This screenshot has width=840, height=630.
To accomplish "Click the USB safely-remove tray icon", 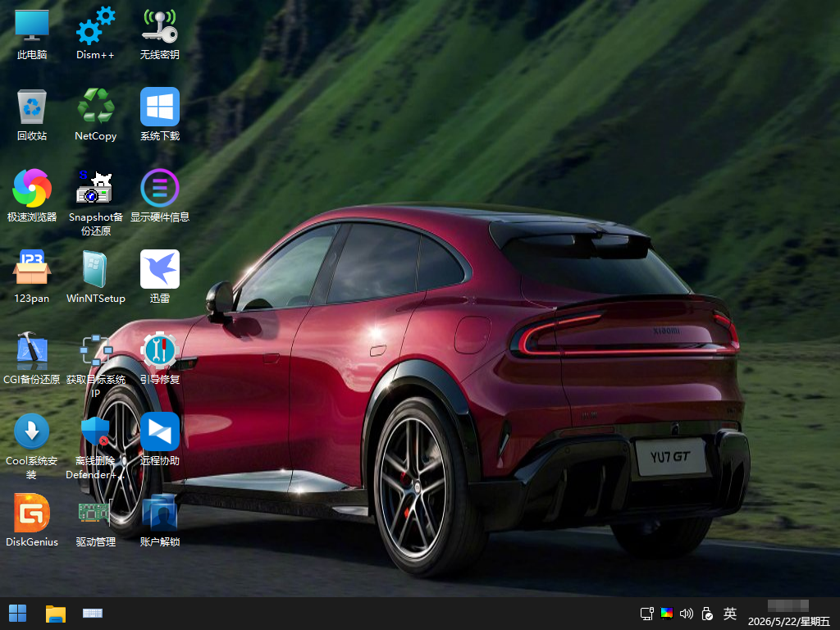I will tap(706, 614).
